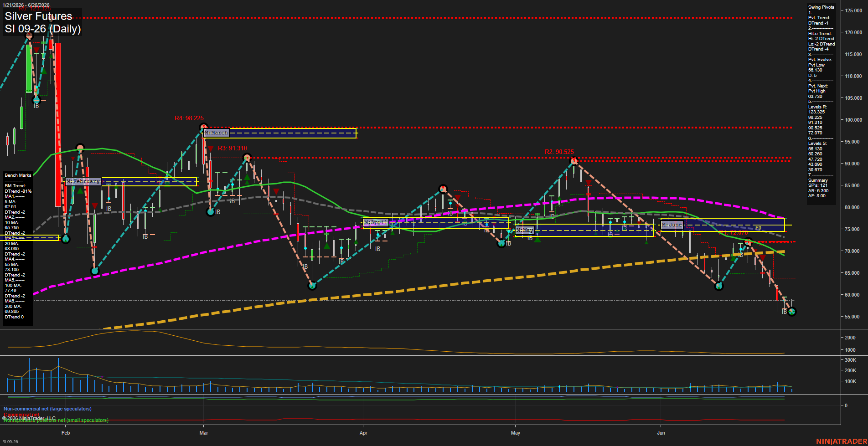Click the 100.000 price axis label
This screenshot has height=446, width=868.
click(x=853, y=120)
